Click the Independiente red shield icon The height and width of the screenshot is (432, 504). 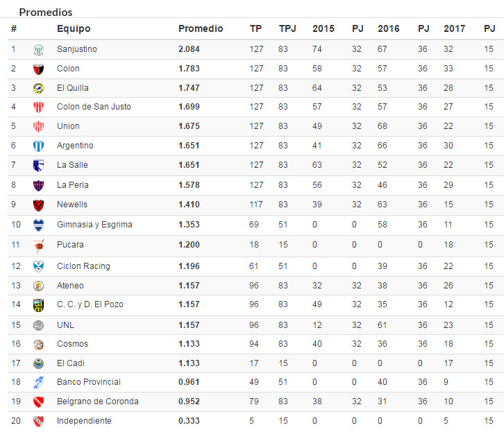coord(39,421)
